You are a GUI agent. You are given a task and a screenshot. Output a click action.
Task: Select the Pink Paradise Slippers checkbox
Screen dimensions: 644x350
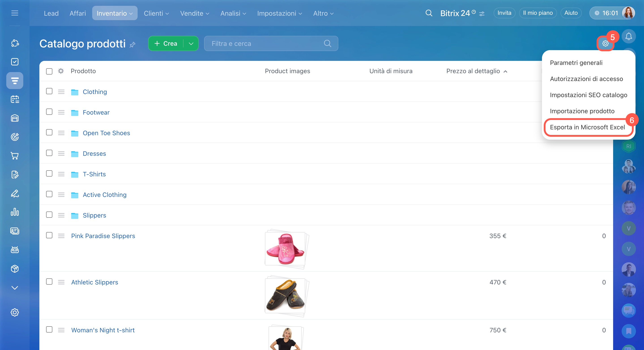tap(49, 235)
